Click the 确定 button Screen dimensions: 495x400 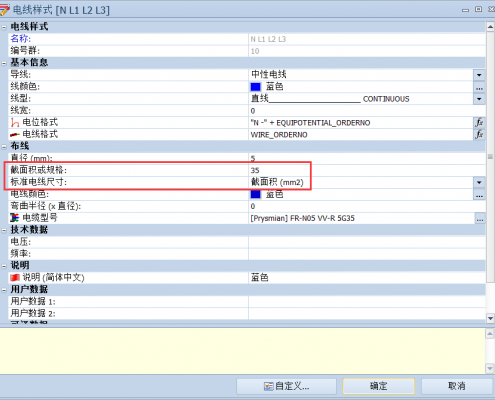(379, 386)
